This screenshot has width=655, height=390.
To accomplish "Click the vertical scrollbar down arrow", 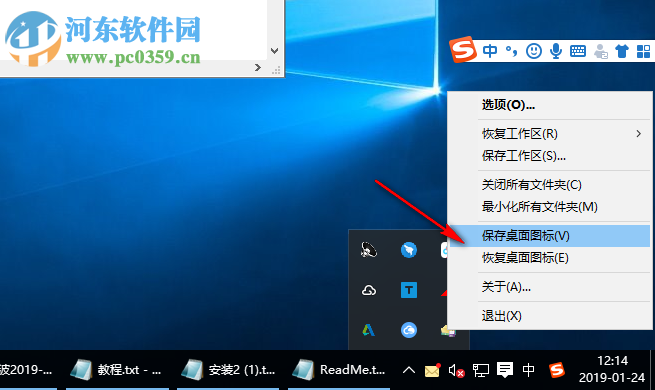I will tap(274, 51).
